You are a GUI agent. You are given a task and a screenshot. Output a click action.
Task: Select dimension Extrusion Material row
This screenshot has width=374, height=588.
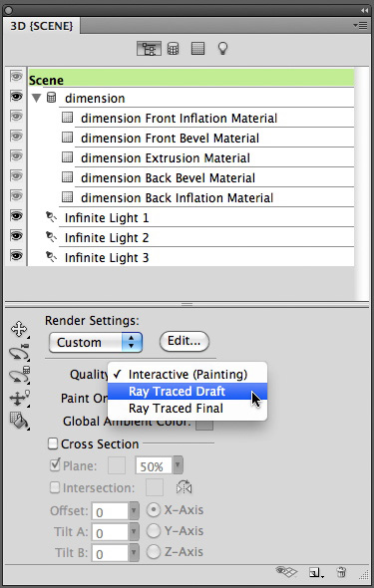point(206,157)
